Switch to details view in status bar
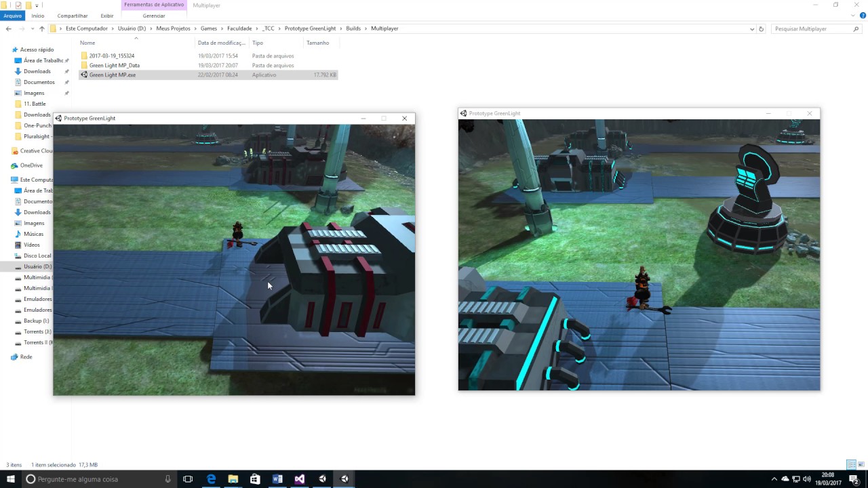The height and width of the screenshot is (488, 868). click(851, 464)
